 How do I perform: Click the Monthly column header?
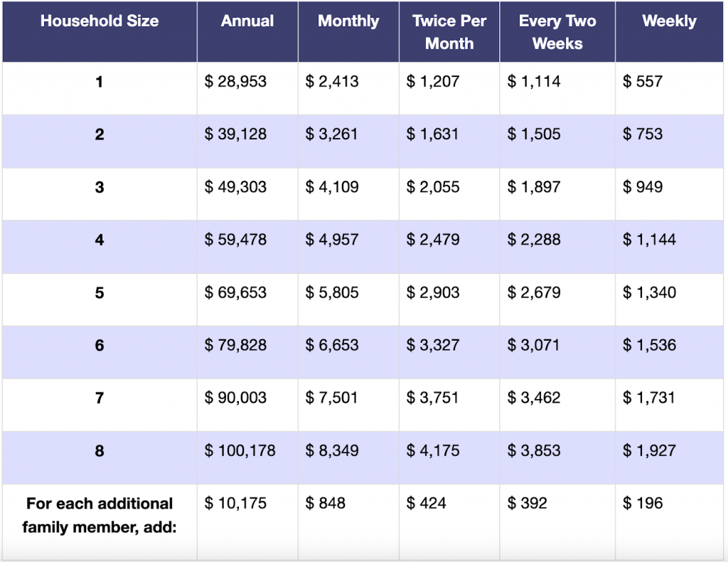348,21
